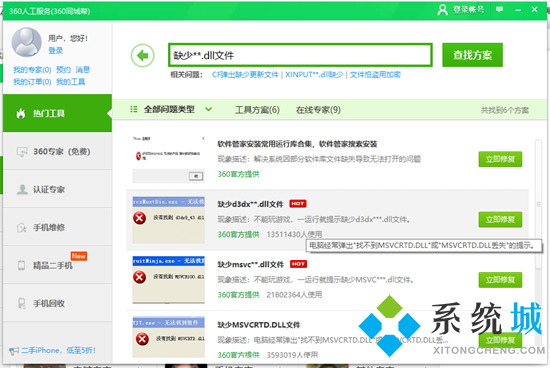
Task: Click the 登录 link under user greeting
Action: click(x=55, y=51)
